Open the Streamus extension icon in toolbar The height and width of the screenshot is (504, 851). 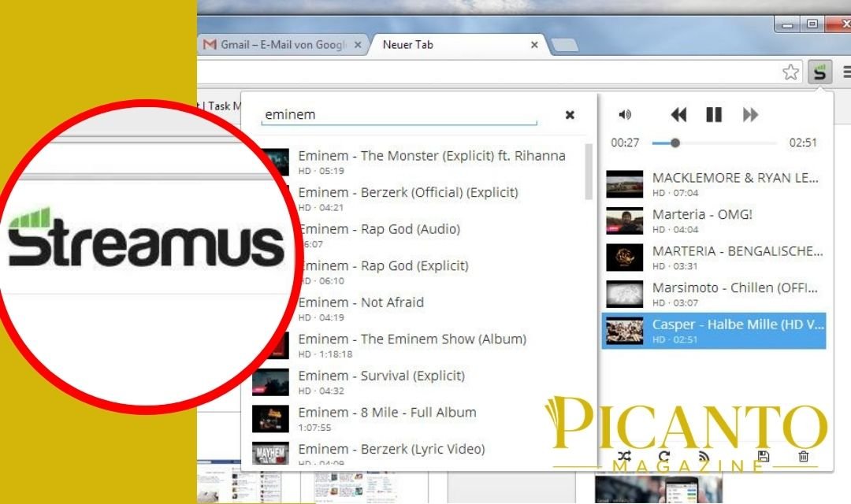click(x=819, y=72)
